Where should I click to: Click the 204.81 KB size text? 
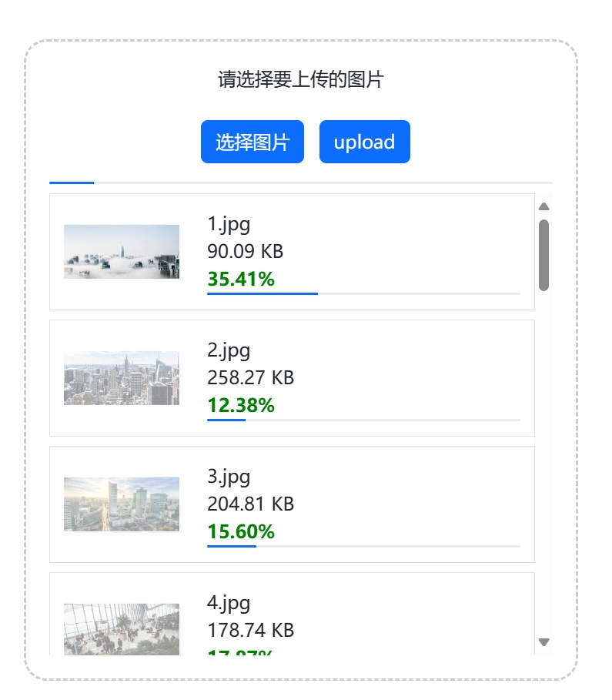click(x=251, y=504)
